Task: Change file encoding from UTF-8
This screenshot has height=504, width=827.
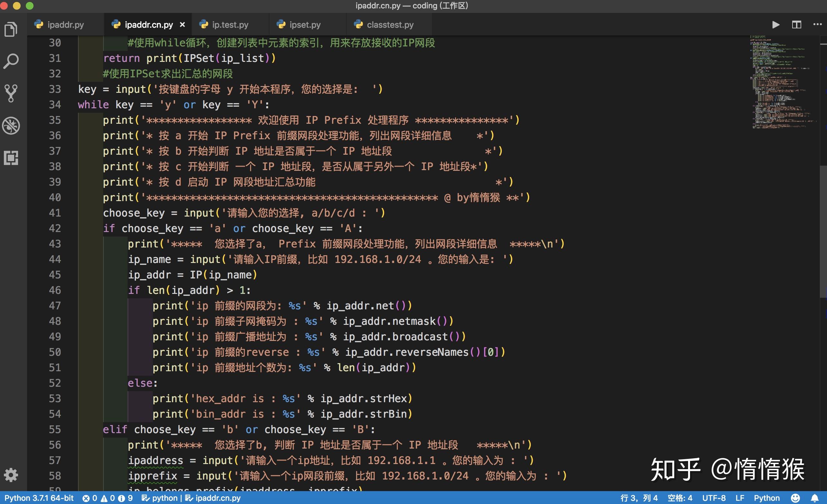Action: click(x=714, y=498)
